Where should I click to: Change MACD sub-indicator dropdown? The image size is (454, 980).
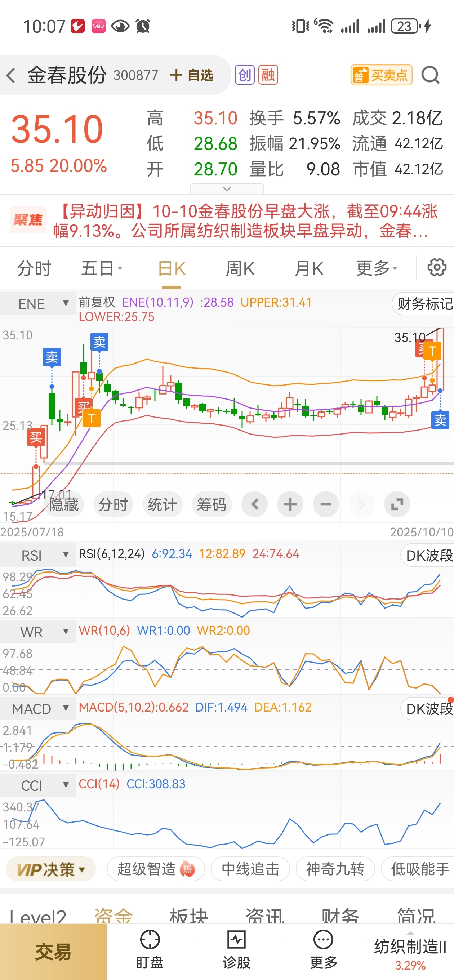pos(38,709)
